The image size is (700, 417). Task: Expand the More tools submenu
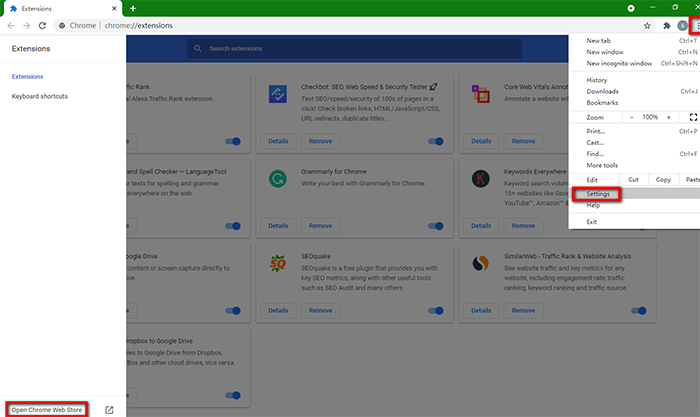602,165
